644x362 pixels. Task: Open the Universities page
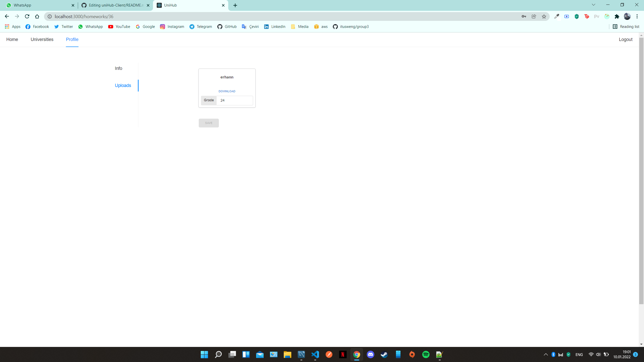pos(42,39)
